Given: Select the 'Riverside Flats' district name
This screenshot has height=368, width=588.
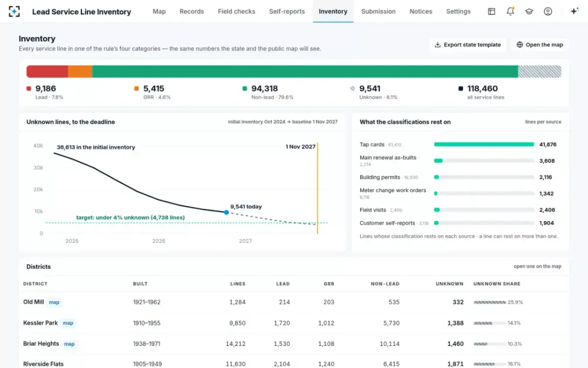Looking at the screenshot, I should 44,364.
